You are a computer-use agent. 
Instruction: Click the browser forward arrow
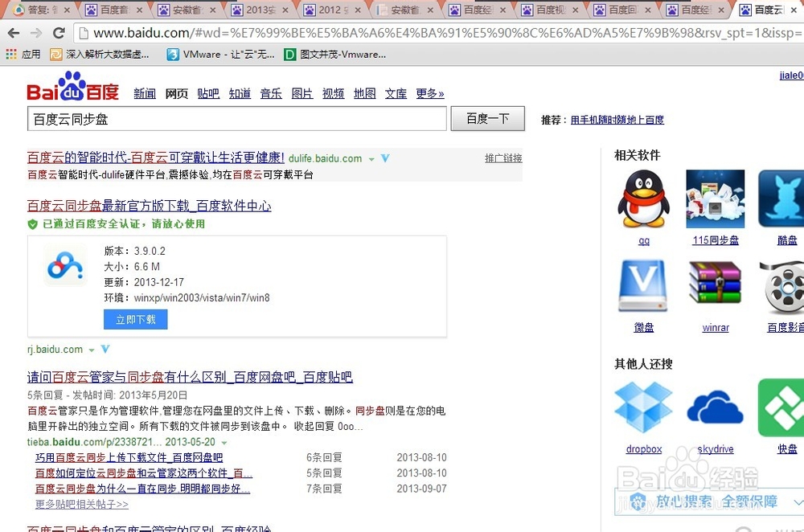pos(36,33)
